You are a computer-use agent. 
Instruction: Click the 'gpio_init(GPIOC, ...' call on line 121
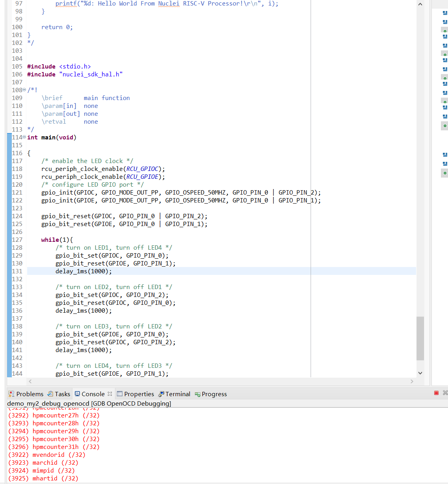pyautogui.click(x=181, y=192)
